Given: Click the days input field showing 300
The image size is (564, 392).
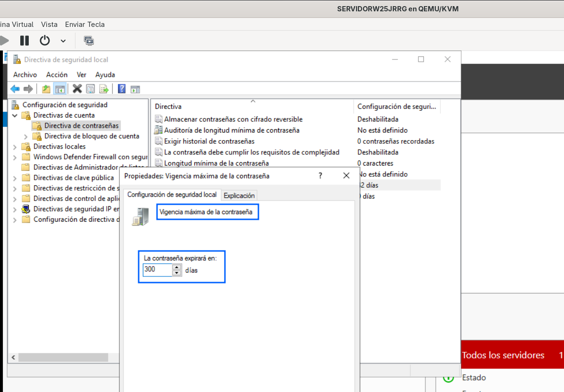Looking at the screenshot, I should click(158, 270).
